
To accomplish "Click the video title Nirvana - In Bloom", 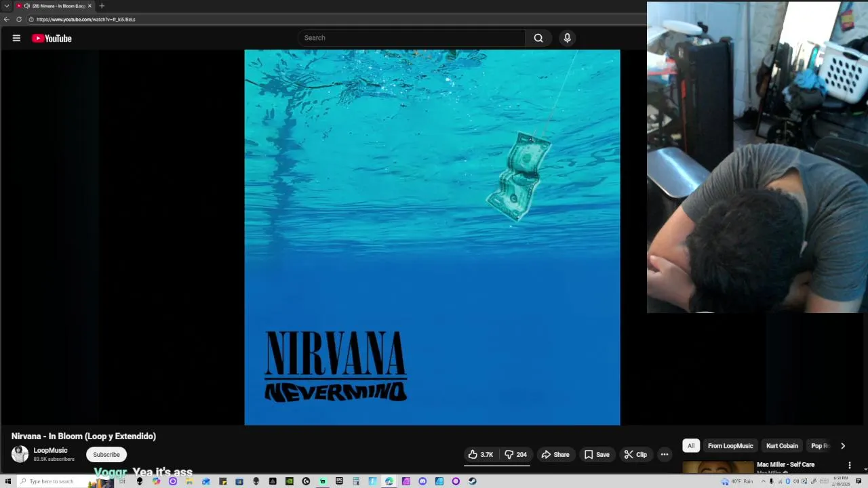I will pyautogui.click(x=83, y=436).
